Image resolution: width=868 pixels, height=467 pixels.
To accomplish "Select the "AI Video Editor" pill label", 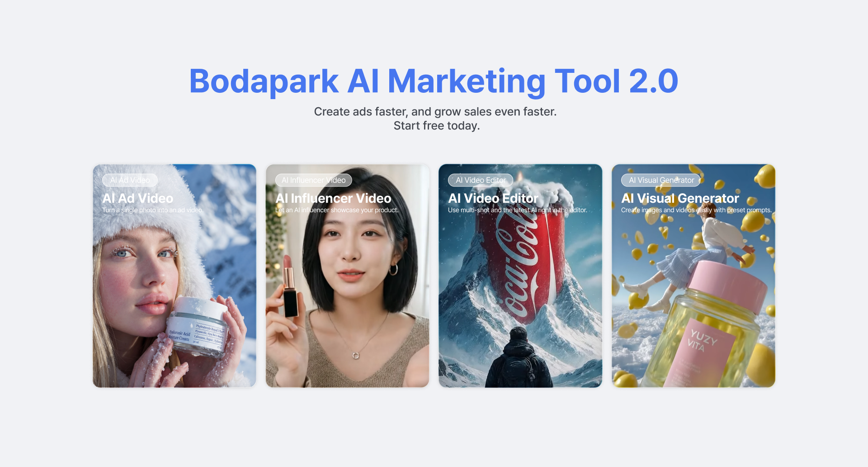I will (480, 180).
